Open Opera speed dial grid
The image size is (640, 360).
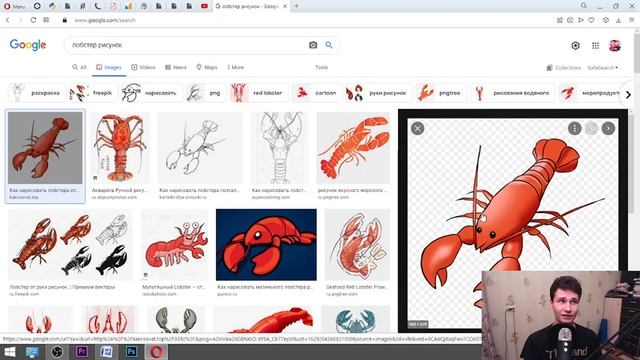(46, 20)
